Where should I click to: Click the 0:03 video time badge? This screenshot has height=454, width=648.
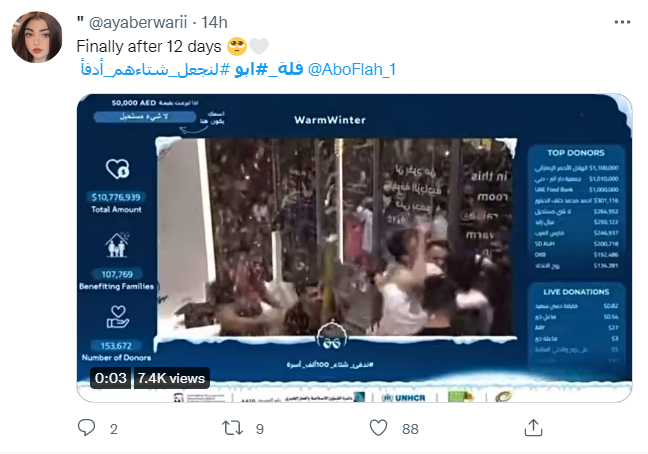pos(110,378)
